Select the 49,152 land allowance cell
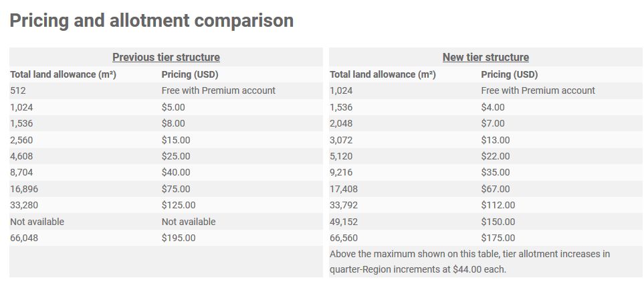 point(344,221)
